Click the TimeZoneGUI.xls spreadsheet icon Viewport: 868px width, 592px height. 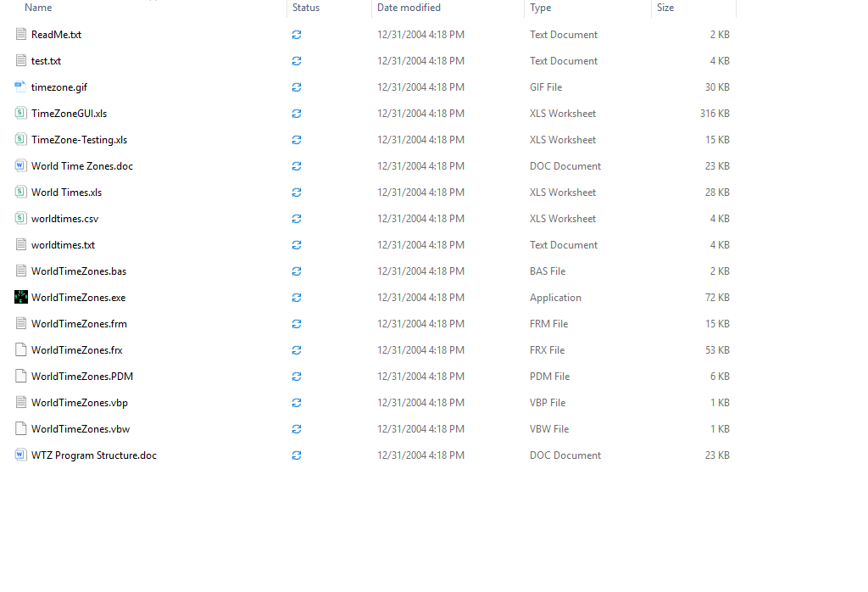(x=21, y=114)
